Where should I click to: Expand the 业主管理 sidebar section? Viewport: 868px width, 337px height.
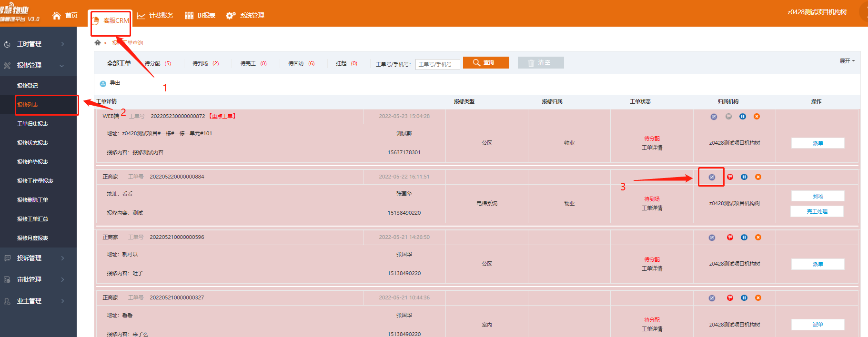coord(38,301)
